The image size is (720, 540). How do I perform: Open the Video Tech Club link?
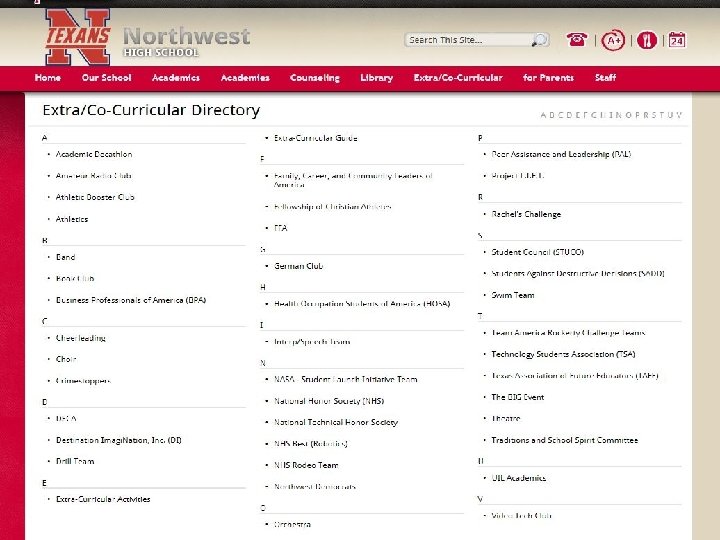click(x=521, y=516)
